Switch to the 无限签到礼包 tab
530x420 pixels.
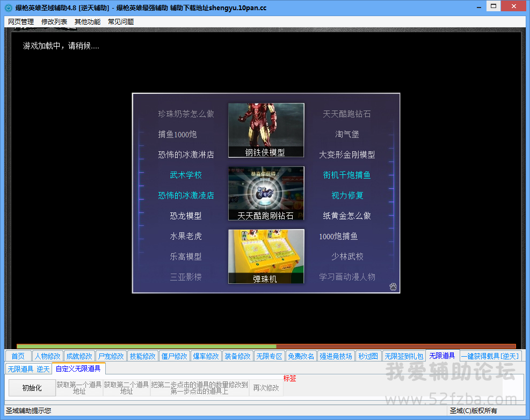404,356
